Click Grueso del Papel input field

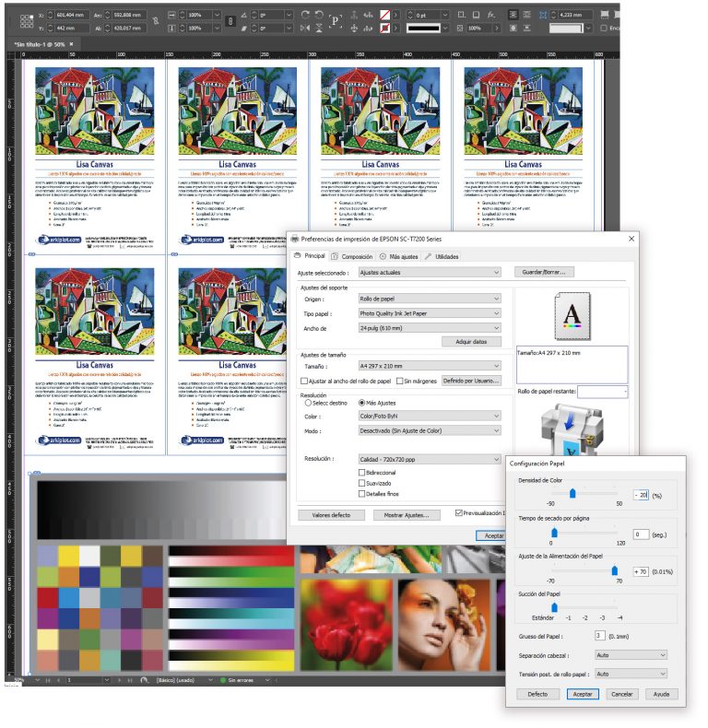click(600, 636)
